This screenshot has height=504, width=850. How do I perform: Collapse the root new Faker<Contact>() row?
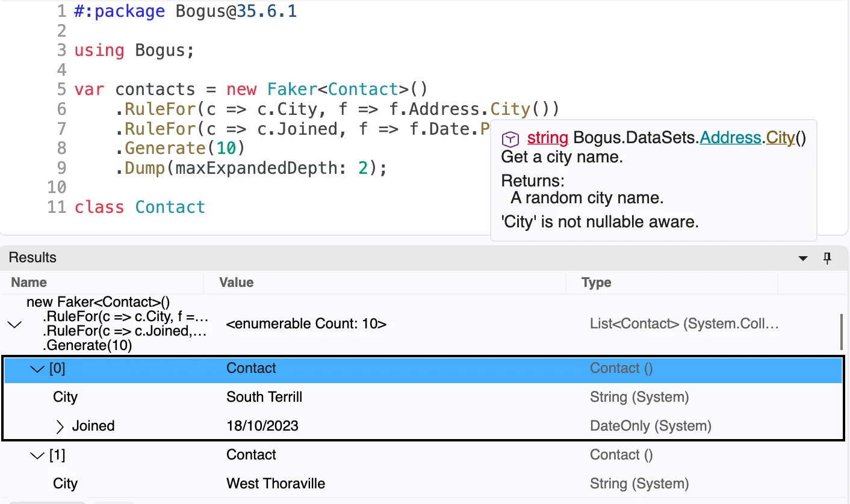[14, 324]
